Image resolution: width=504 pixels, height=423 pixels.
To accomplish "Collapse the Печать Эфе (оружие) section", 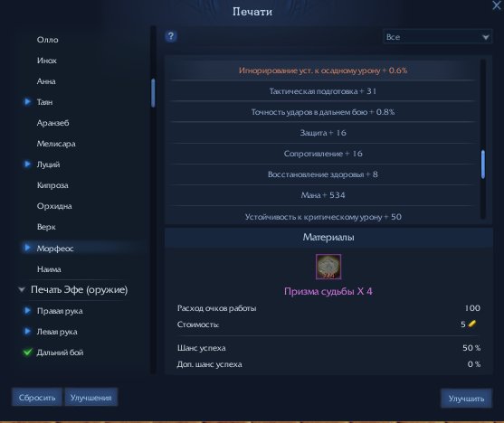I will (x=22, y=290).
